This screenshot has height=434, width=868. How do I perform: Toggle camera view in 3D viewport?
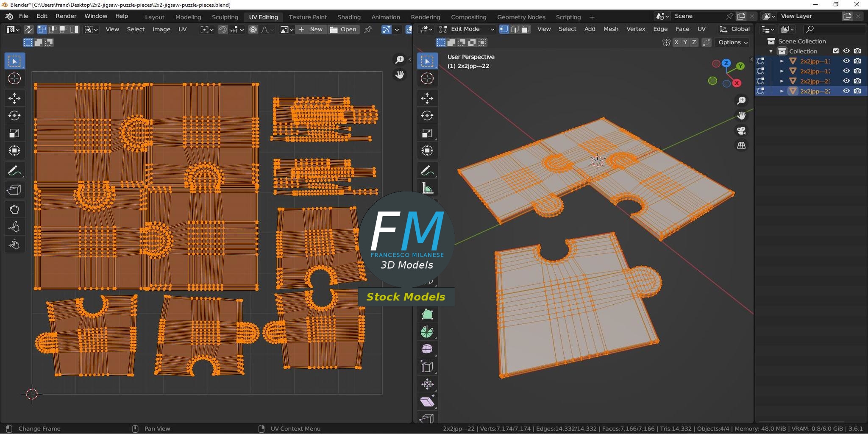pos(741,131)
